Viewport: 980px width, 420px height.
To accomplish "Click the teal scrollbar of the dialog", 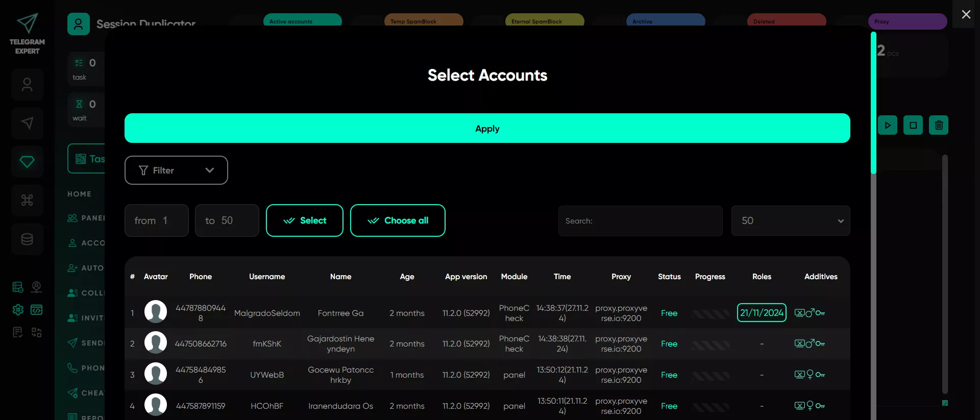I will click(873, 103).
